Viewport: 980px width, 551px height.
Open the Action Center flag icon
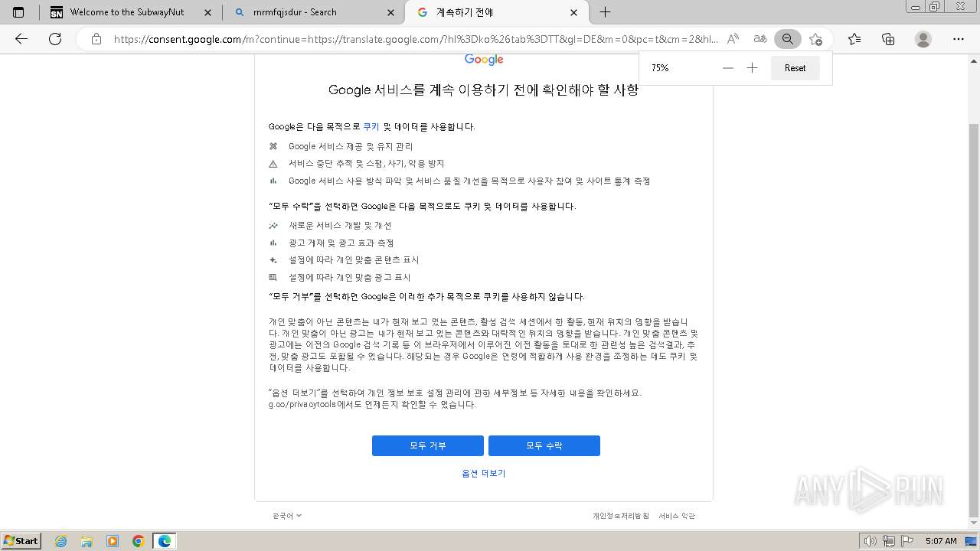tap(907, 541)
